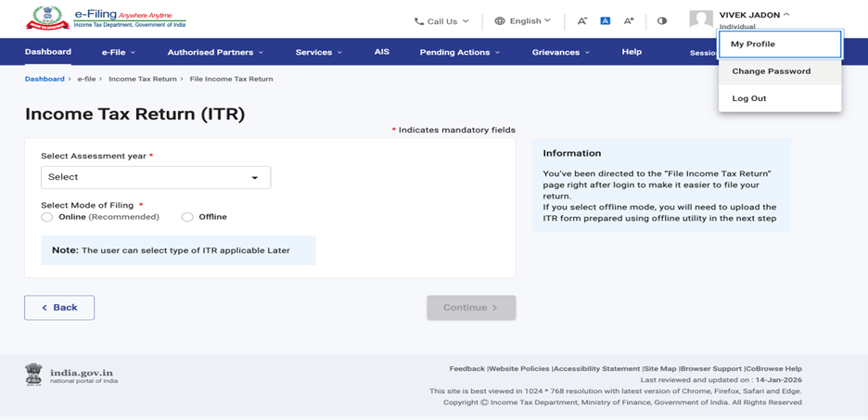Expand the Select Assessment year dropdown
The width and height of the screenshot is (868, 420).
(x=156, y=177)
